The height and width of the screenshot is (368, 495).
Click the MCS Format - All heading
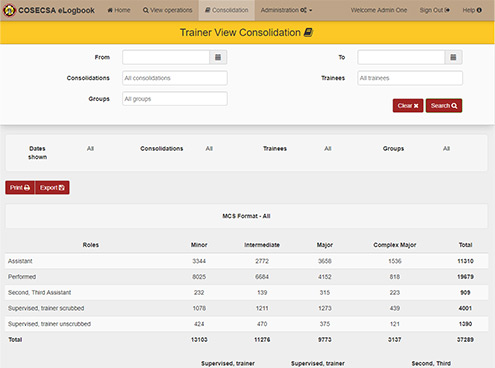(x=246, y=216)
